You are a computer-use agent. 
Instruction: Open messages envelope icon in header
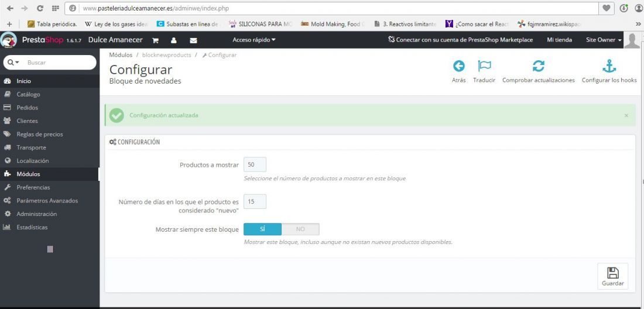click(193, 40)
